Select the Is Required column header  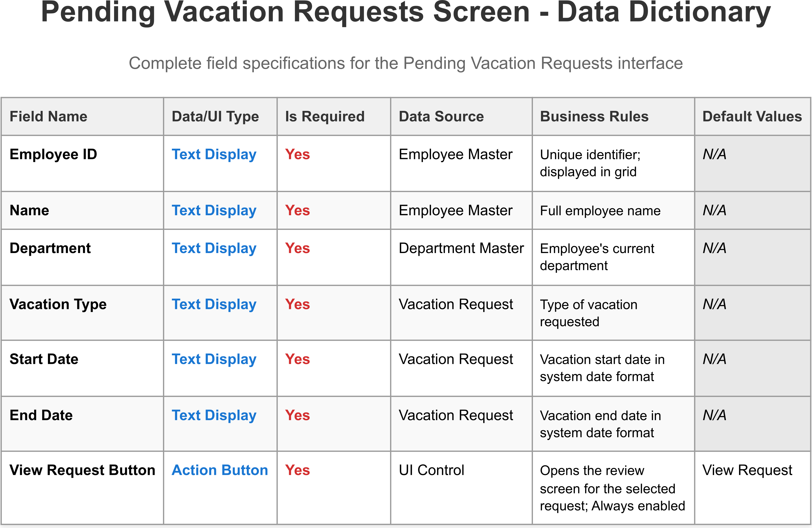point(325,117)
